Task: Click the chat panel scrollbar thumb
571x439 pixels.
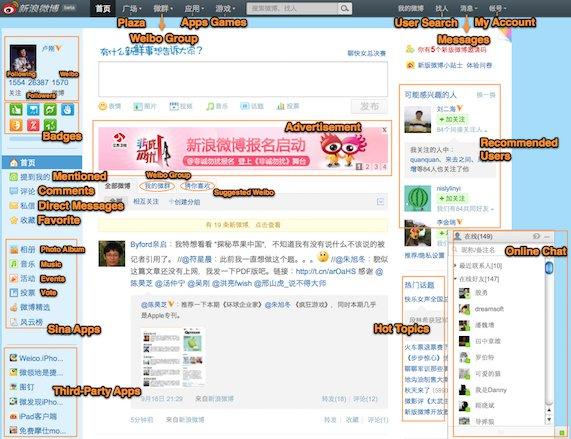Action: tap(549, 268)
